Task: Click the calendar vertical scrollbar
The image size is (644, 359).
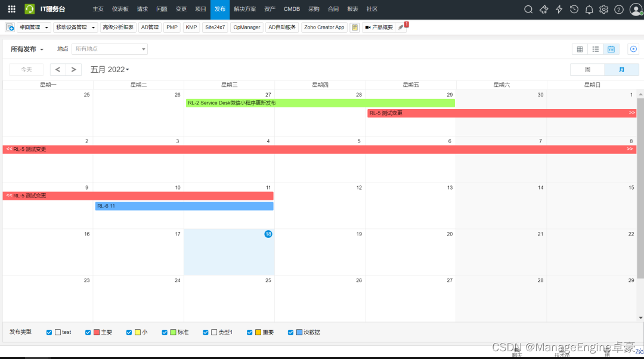Action: (x=640, y=188)
